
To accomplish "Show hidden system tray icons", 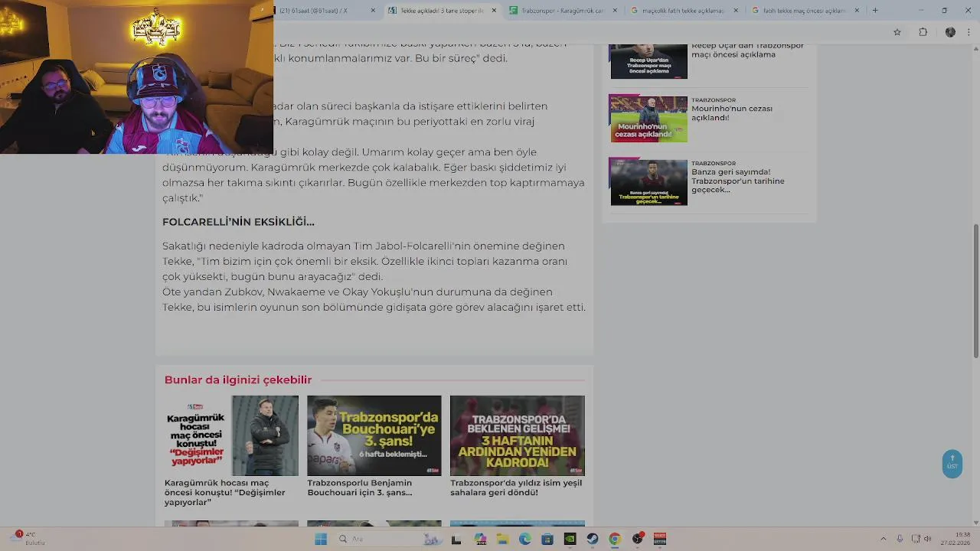I will coord(883,539).
